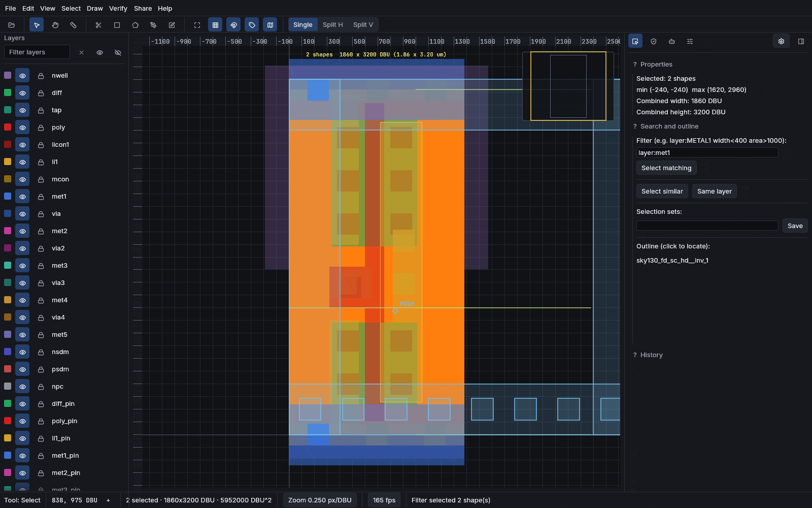
Task: Toggle the right sidebar panel icon
Action: click(801, 41)
